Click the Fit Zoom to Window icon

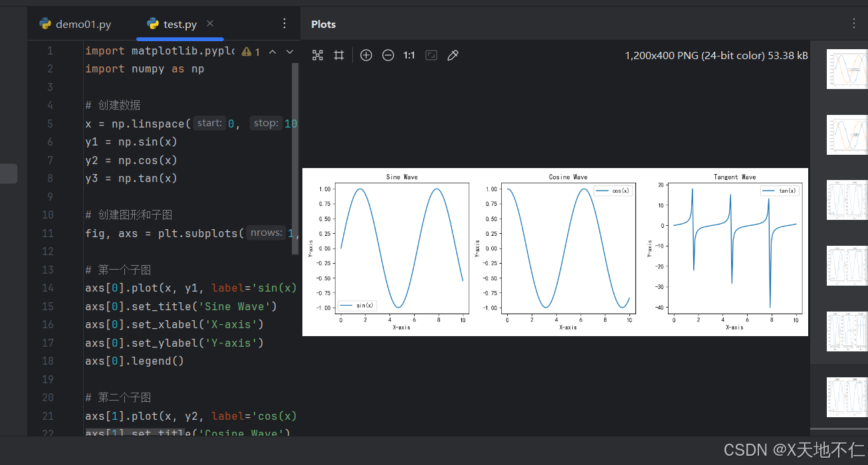click(318, 55)
